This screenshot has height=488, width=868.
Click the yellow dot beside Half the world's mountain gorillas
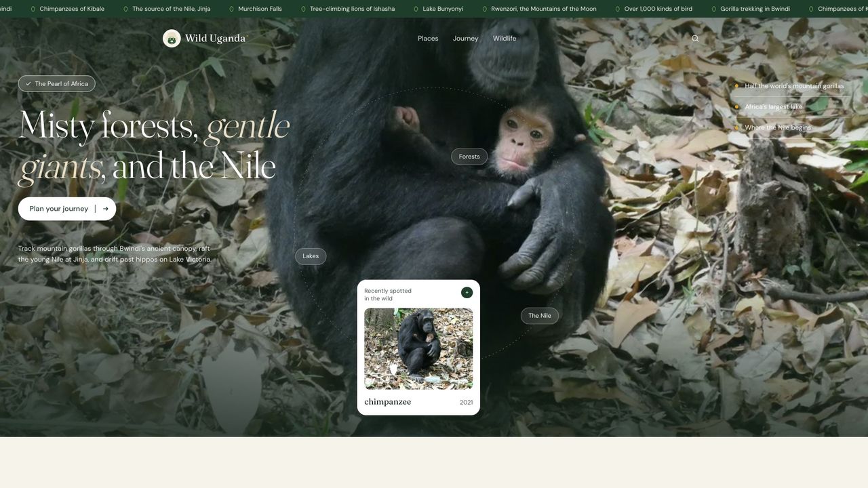[736, 86]
